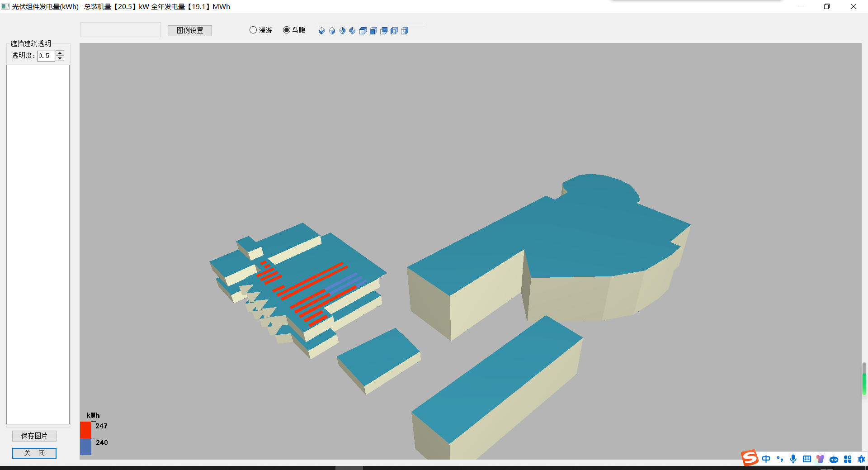Select the top view cube icon
Screen dimensions: 868x470
(363, 31)
